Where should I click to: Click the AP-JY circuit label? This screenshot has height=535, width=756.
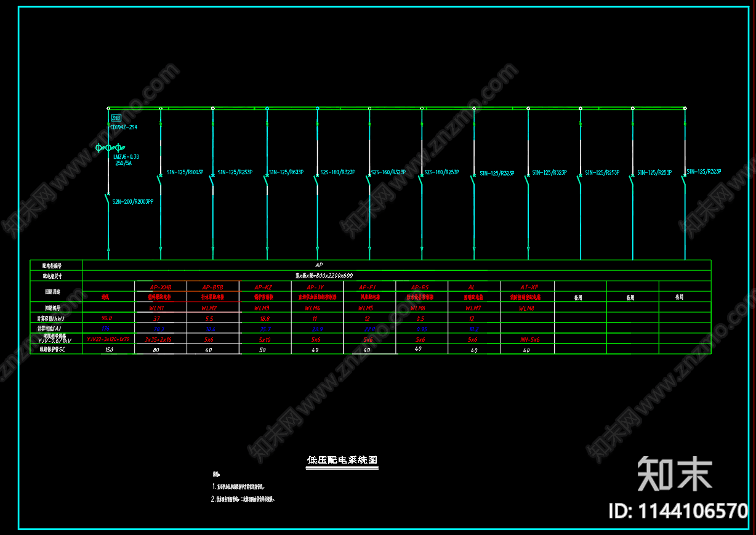tap(316, 287)
